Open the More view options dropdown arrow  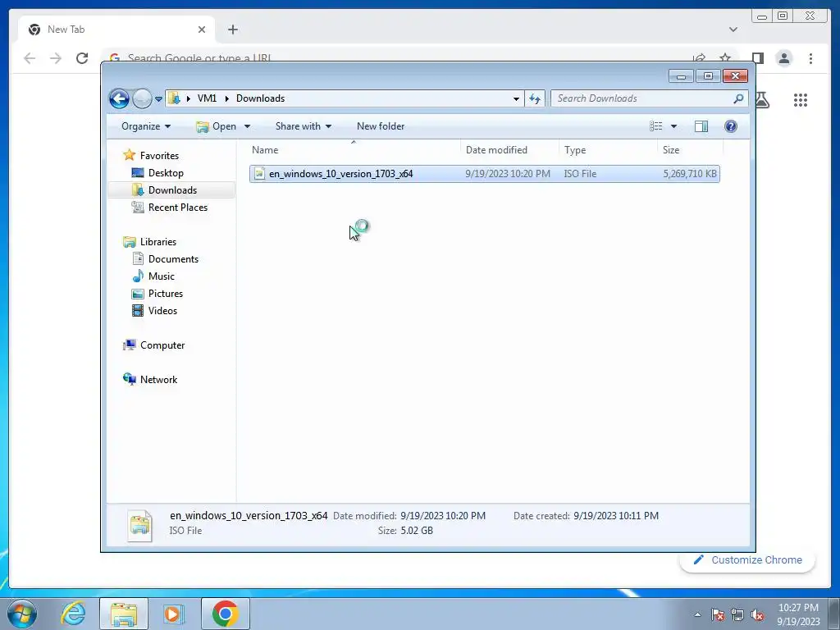674,126
